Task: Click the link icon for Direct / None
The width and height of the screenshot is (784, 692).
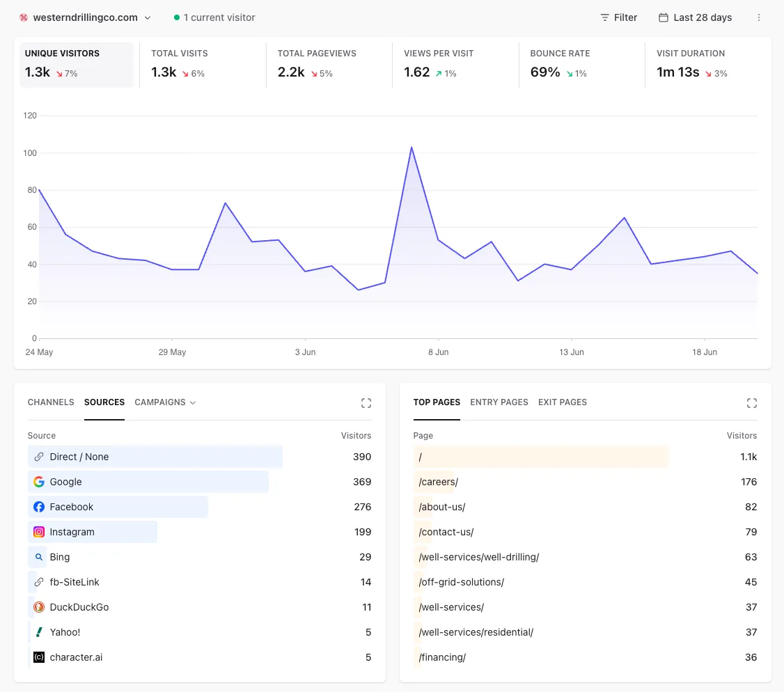Action: [38, 457]
